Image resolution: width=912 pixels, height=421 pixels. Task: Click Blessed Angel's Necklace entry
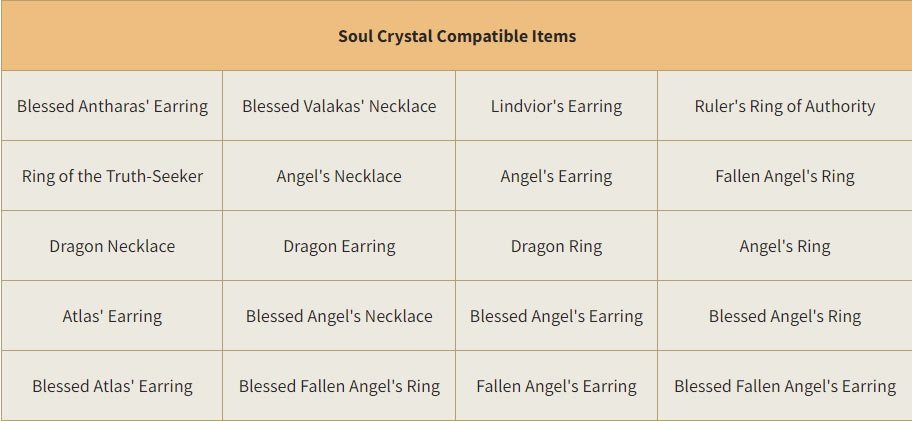click(339, 316)
